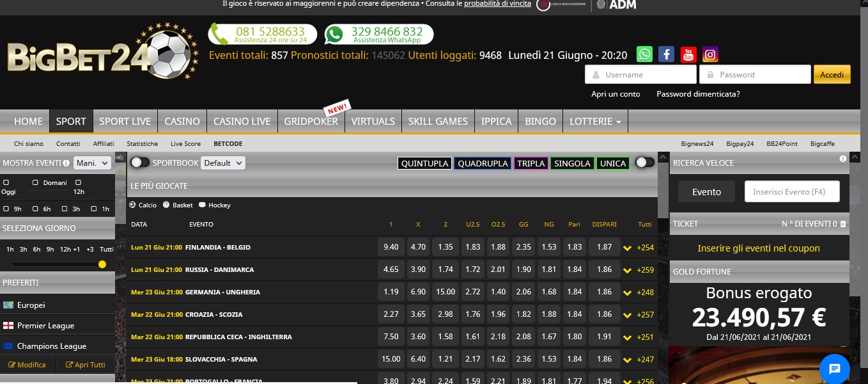Toggle the switch right of UNICA
Image resolution: width=868 pixels, height=384 pixels.
(x=645, y=163)
